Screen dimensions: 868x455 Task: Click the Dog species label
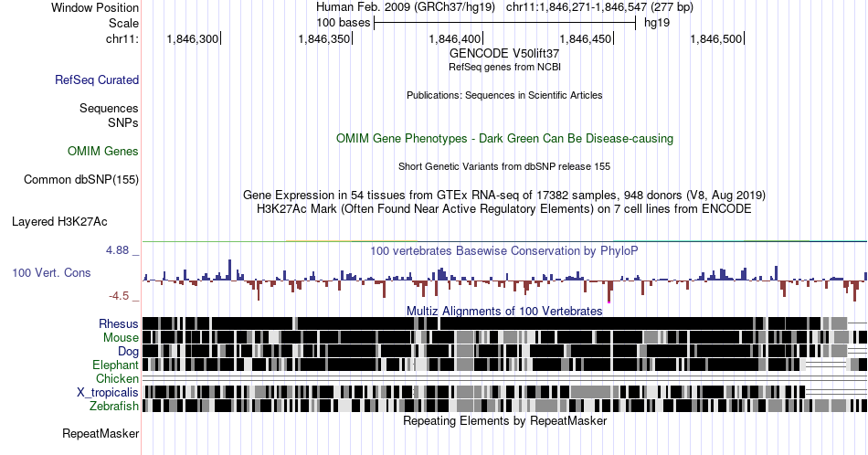(x=128, y=351)
